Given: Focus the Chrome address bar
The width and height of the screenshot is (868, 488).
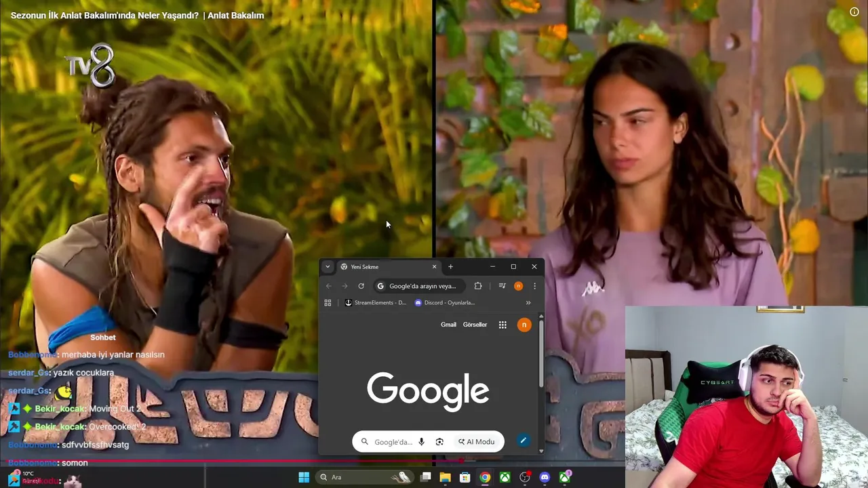Looking at the screenshot, I should (419, 286).
